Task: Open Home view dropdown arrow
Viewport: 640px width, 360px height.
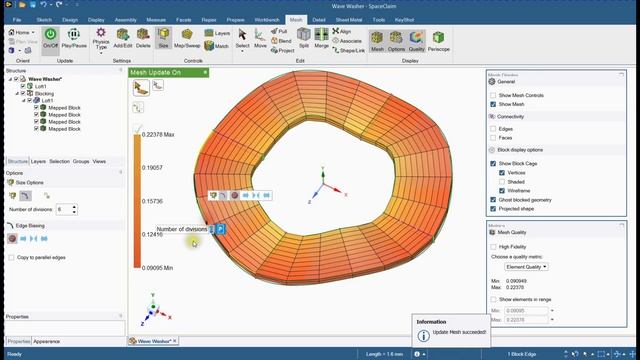Action: tap(33, 33)
